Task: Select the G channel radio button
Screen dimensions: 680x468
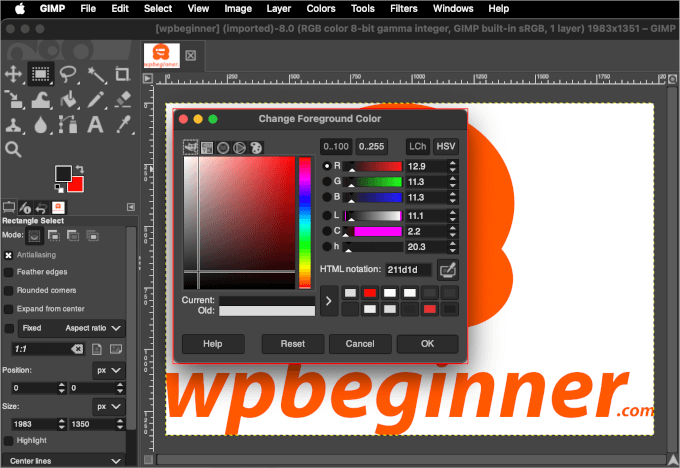Action: 327,182
